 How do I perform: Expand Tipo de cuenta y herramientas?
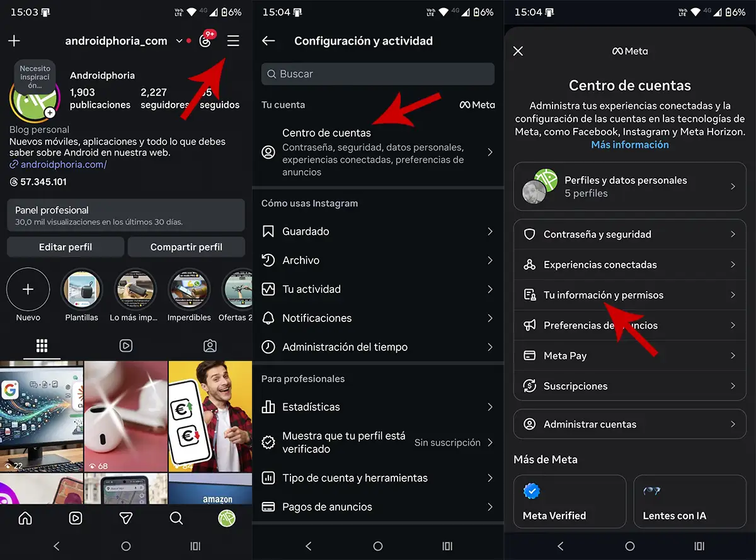coord(377,478)
